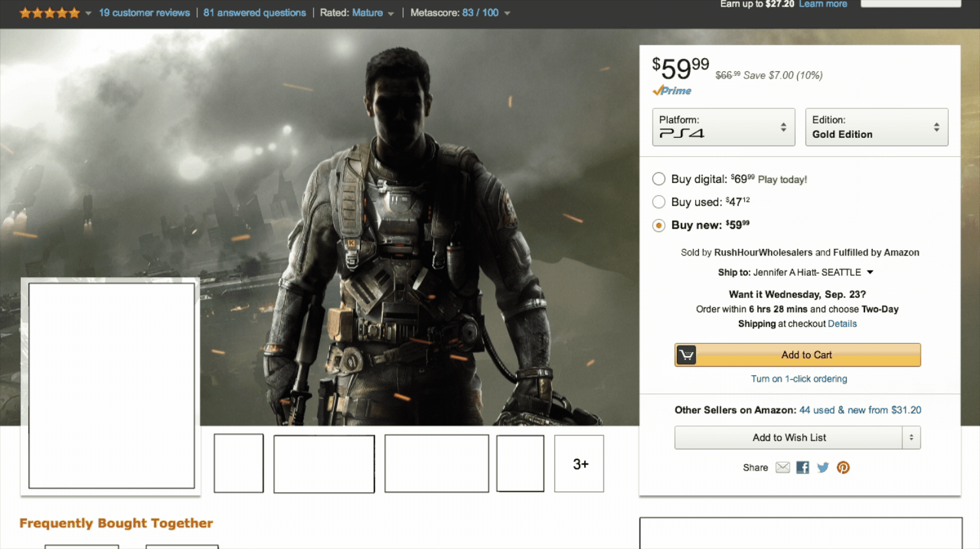The width and height of the screenshot is (980, 549).
Task: Click the $59.99 main price
Action: [x=680, y=68]
